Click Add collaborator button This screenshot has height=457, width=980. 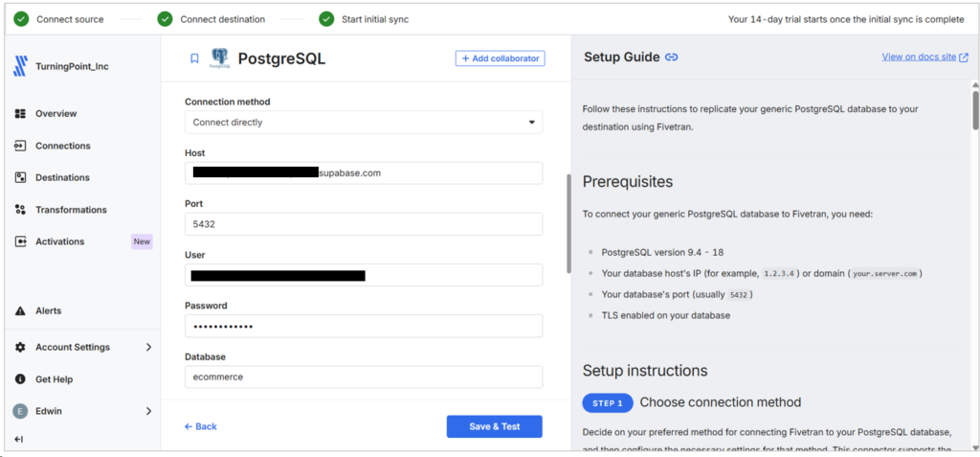(x=500, y=58)
